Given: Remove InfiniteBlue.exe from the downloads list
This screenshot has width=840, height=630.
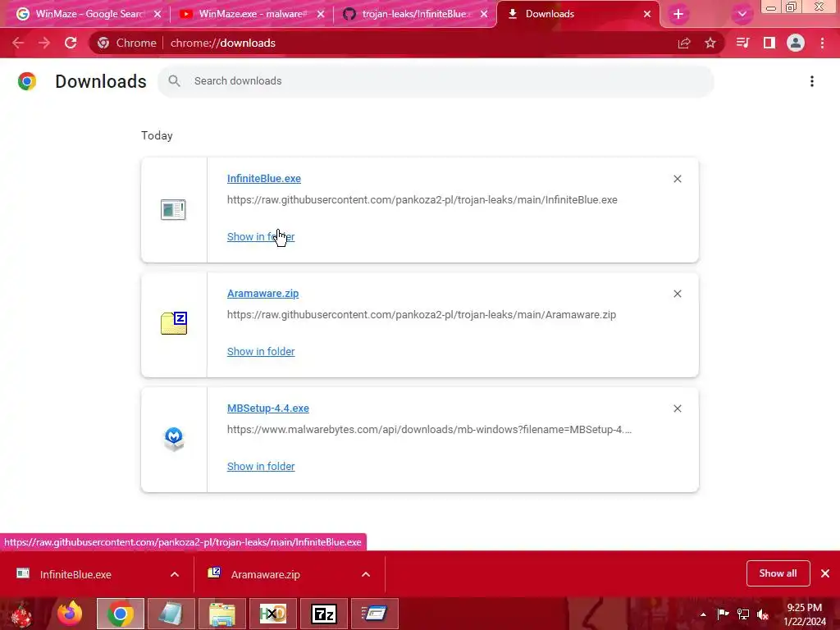Looking at the screenshot, I should coord(678,179).
